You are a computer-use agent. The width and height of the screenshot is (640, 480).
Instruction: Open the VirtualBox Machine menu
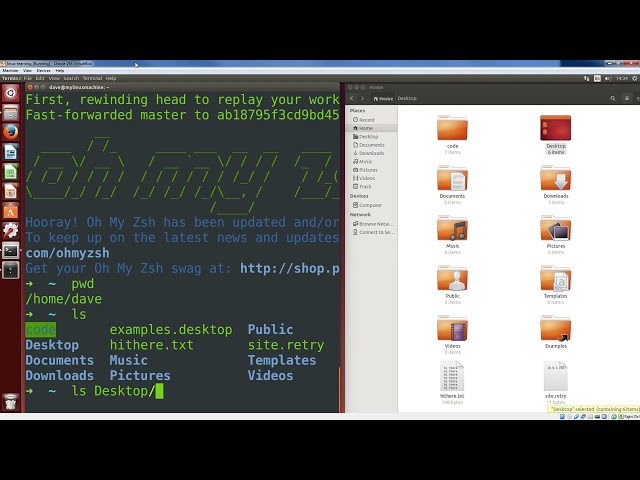pos(11,71)
